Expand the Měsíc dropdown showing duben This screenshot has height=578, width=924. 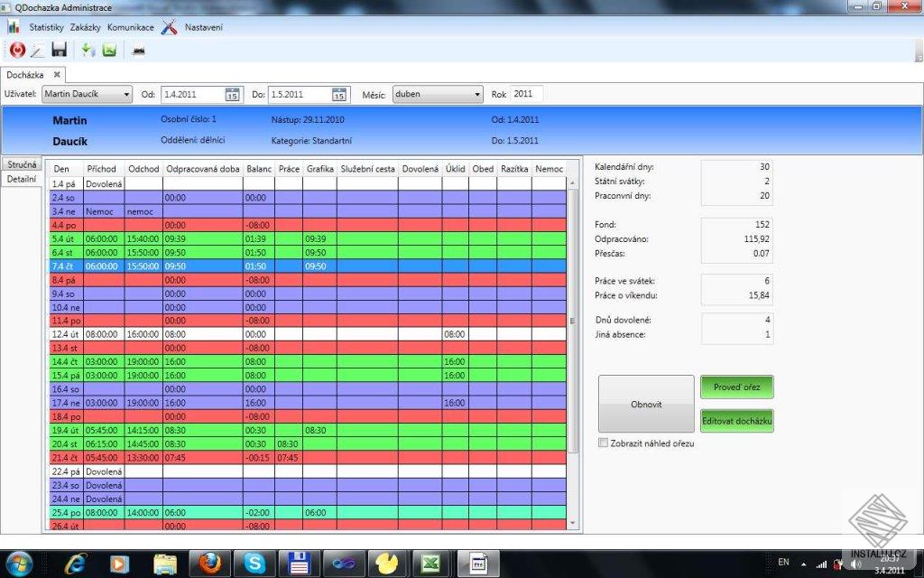point(438,94)
